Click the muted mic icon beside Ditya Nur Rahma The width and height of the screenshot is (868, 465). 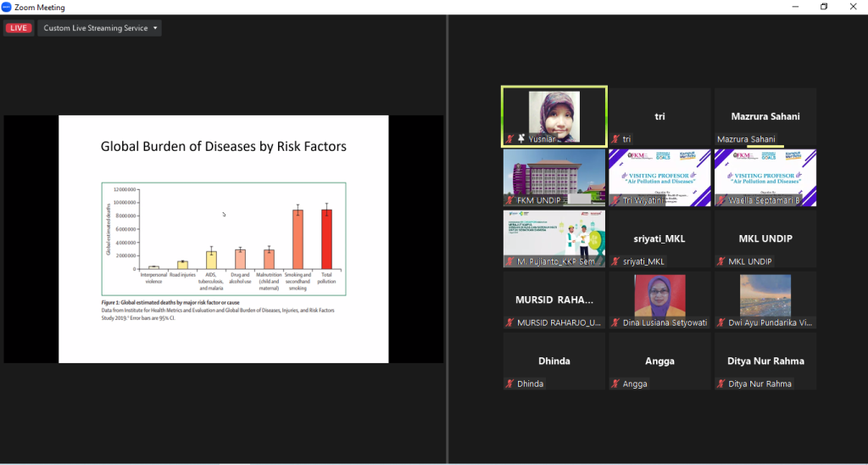click(721, 384)
